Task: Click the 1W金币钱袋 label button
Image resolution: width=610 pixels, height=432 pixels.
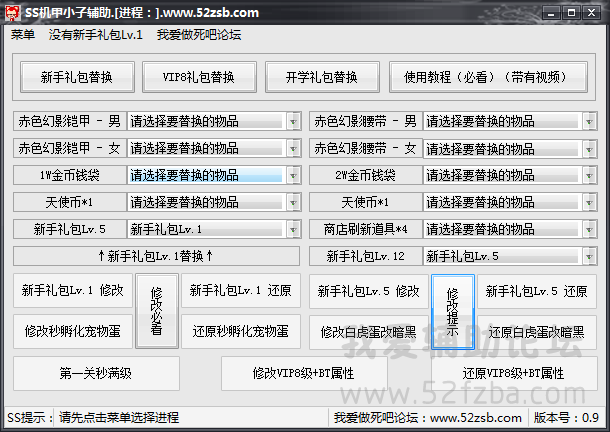Action: point(70,175)
